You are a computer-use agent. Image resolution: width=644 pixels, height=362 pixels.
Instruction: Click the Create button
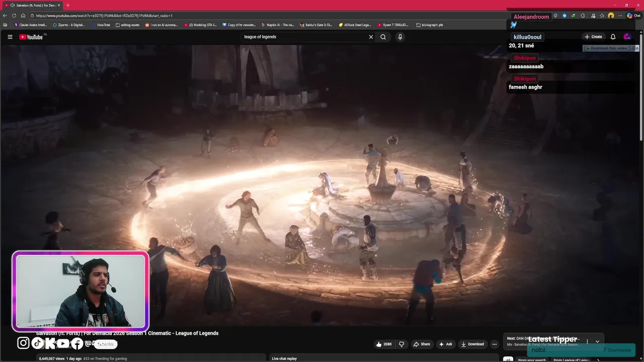tap(593, 37)
